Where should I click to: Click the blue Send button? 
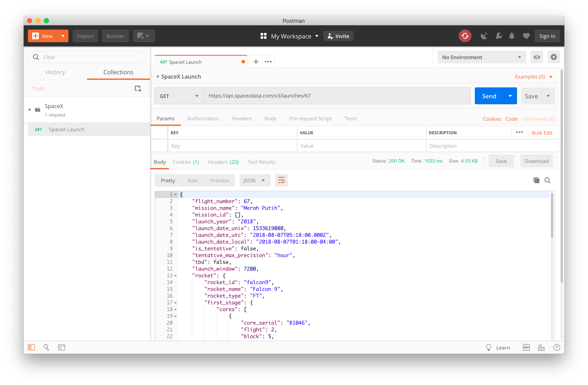pyautogui.click(x=489, y=96)
